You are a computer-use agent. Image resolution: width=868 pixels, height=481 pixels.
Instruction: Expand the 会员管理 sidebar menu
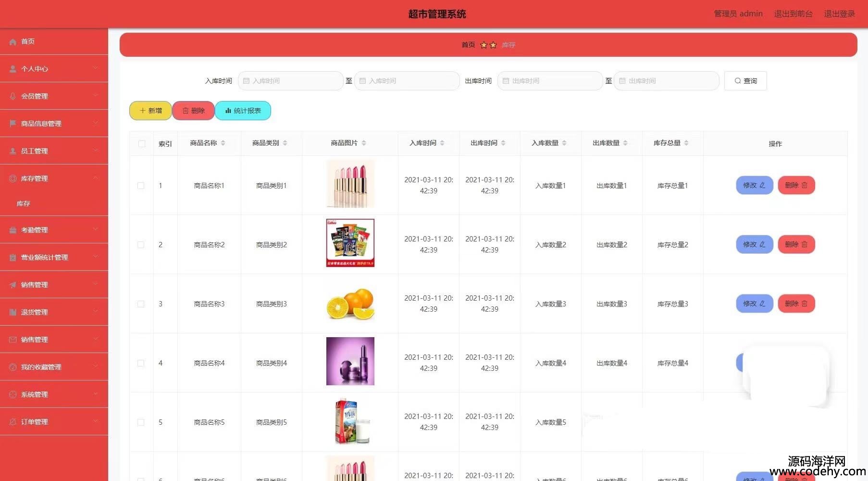pyautogui.click(x=54, y=96)
